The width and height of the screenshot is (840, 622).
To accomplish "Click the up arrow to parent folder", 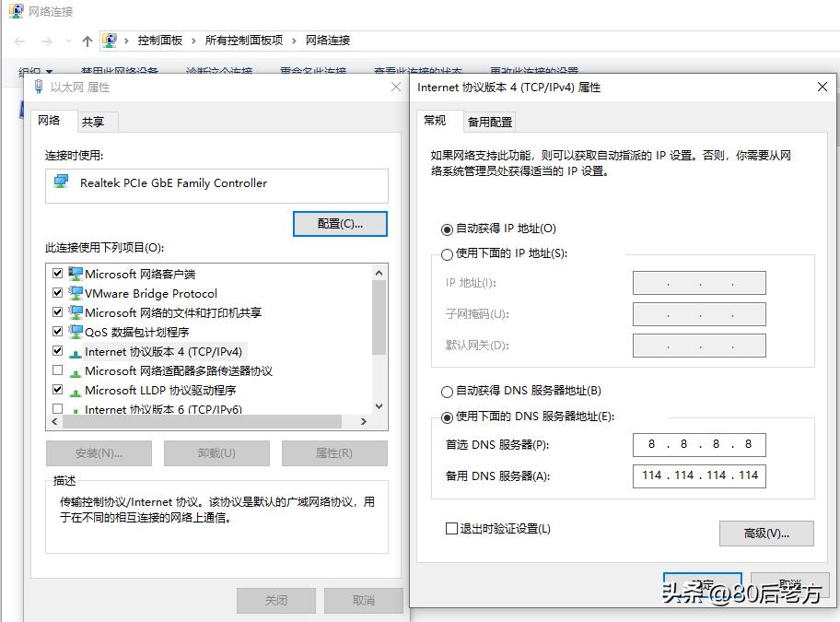I will point(87,41).
